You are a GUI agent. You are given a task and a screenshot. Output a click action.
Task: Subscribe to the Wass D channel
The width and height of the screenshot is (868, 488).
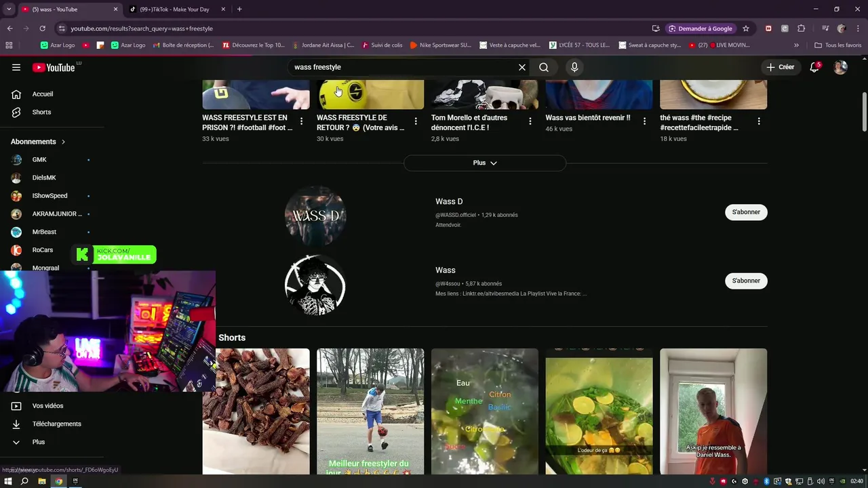[746, 212]
